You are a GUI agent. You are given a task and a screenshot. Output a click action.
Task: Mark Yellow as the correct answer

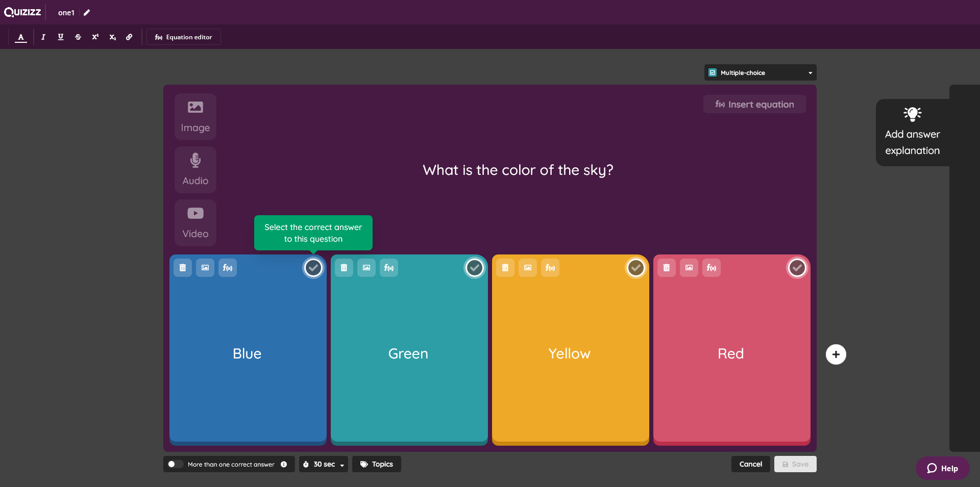(635, 267)
